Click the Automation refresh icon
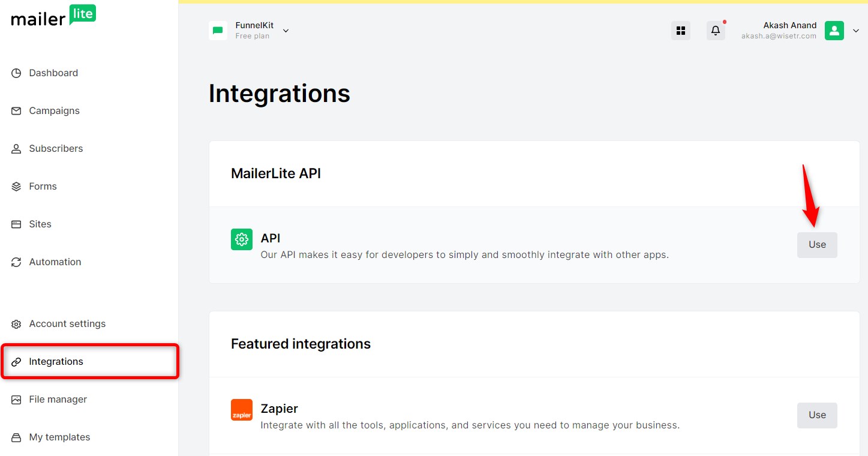This screenshot has width=868, height=456. tap(16, 262)
